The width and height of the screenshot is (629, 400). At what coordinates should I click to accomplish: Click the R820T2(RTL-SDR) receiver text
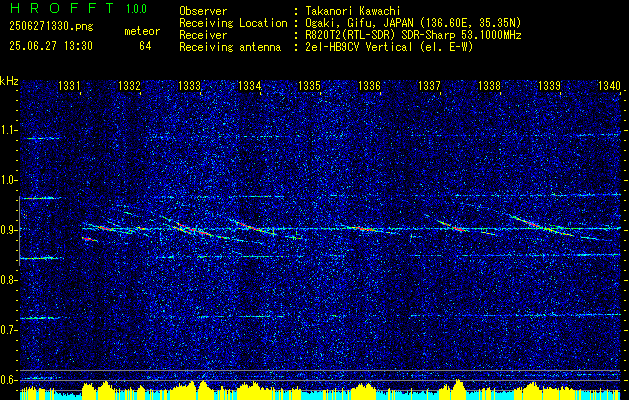click(412, 35)
